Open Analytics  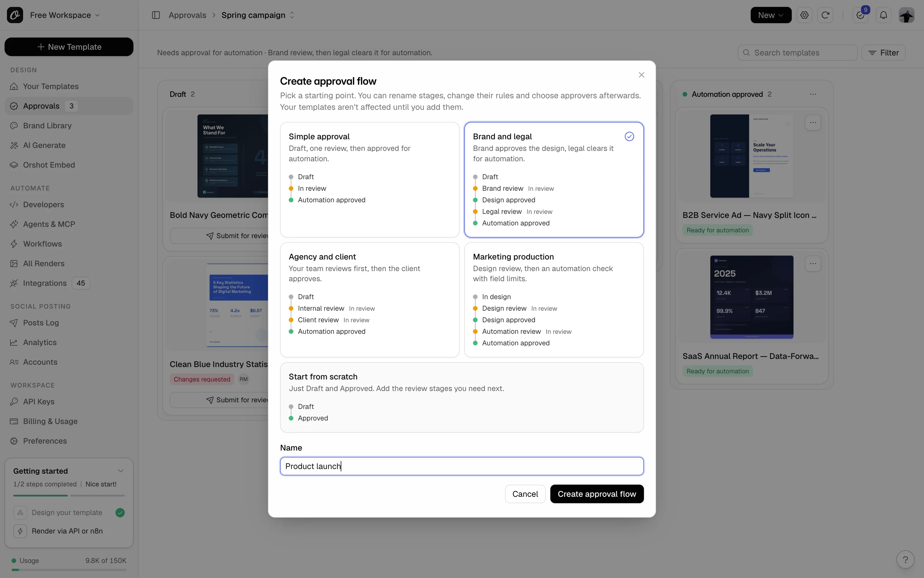pos(69,342)
